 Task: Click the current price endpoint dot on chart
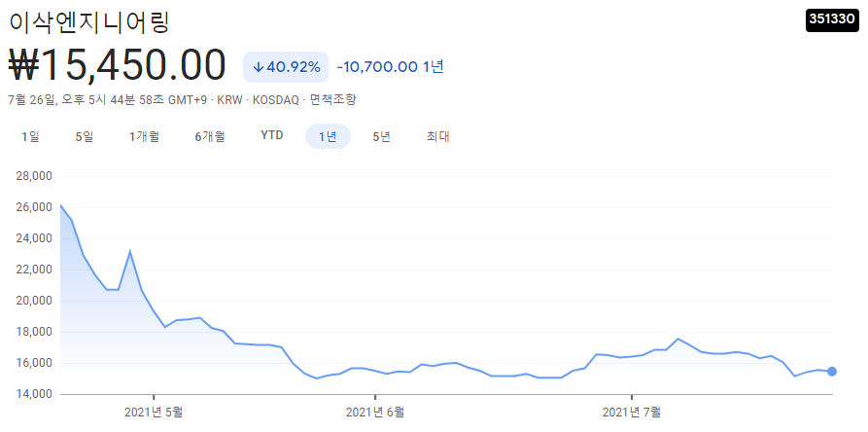pos(831,371)
